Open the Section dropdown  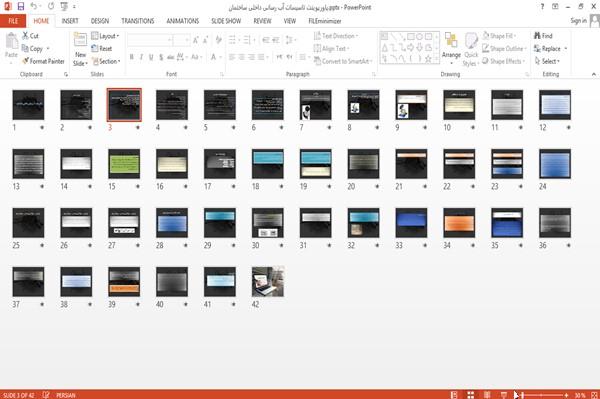click(x=106, y=61)
